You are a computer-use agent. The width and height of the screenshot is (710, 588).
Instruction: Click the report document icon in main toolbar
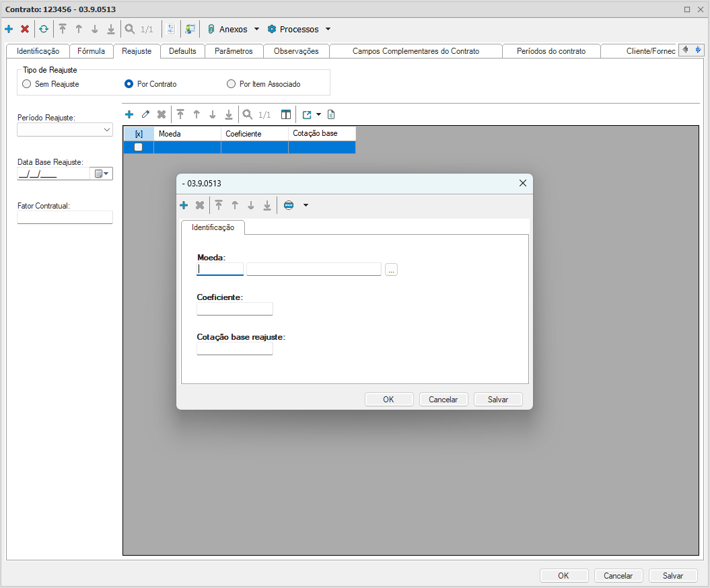point(171,29)
